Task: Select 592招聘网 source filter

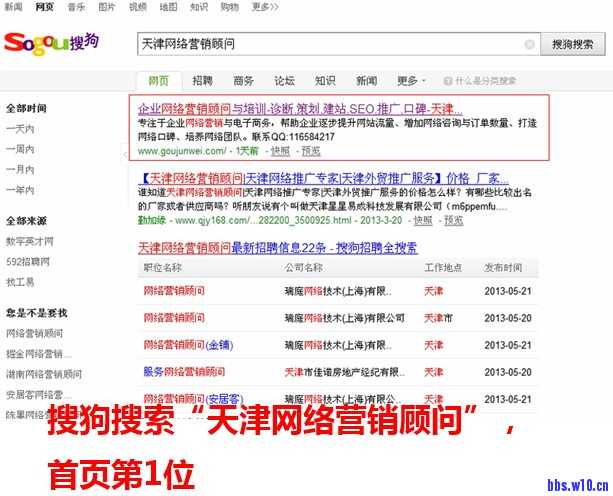Action: click(27, 261)
